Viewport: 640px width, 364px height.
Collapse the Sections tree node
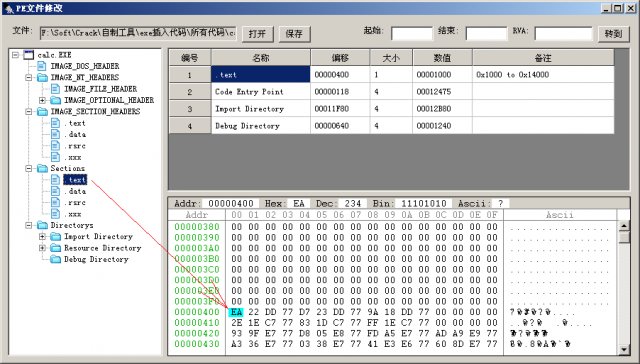[x=29, y=168]
